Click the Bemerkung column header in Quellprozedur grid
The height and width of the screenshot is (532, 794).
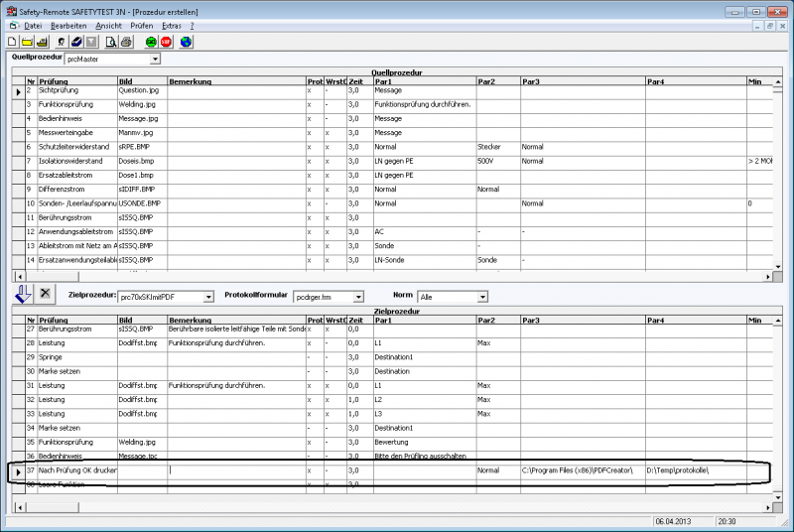point(236,81)
